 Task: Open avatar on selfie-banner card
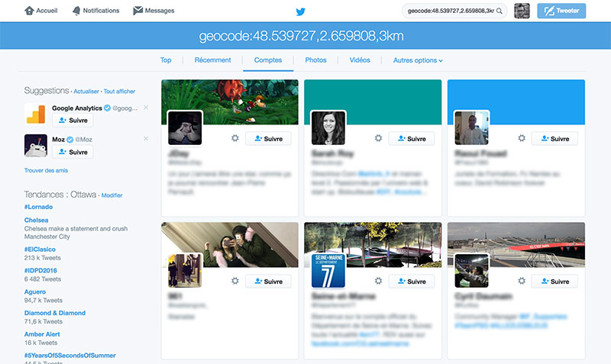point(185,271)
